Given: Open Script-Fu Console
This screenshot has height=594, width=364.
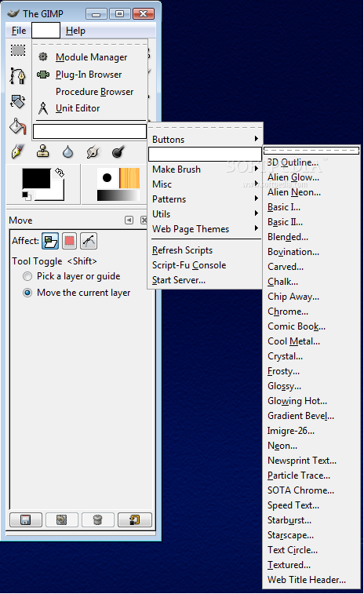Looking at the screenshot, I should 205,265.
